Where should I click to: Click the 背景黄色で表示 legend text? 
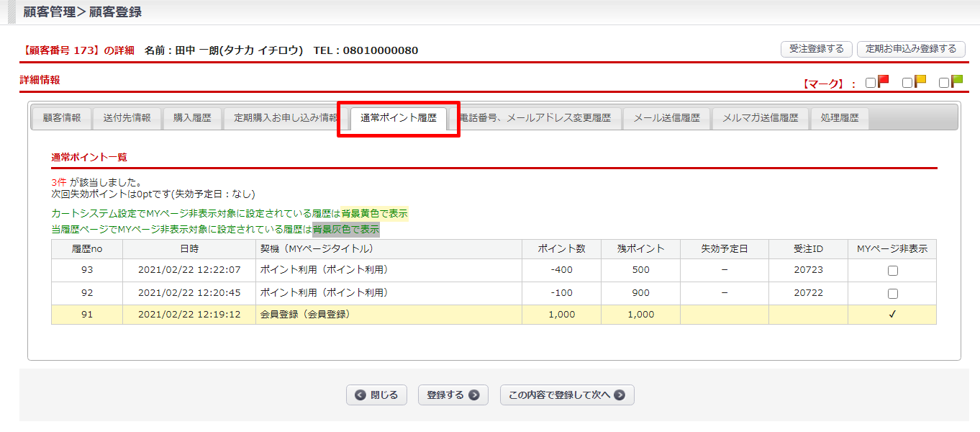[374, 213]
